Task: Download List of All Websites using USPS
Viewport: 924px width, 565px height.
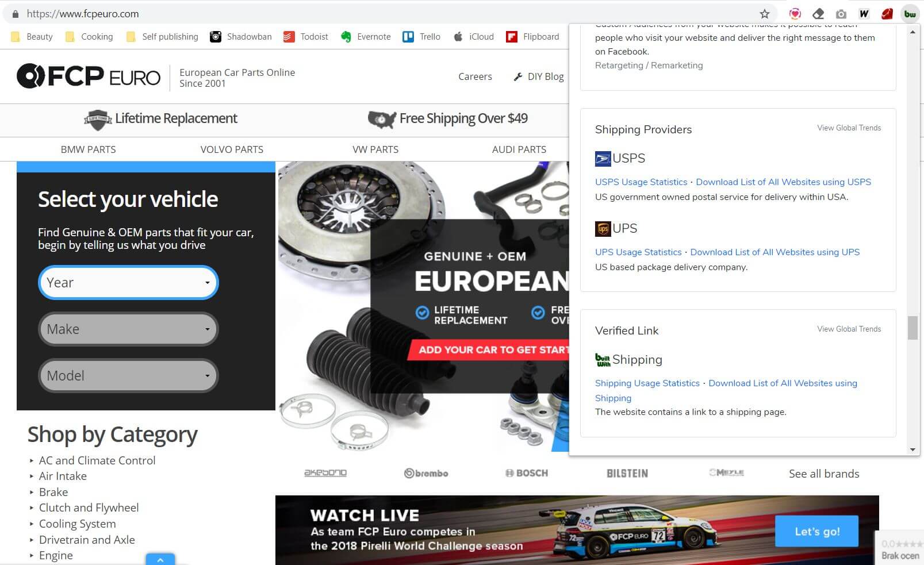Action: coord(784,182)
